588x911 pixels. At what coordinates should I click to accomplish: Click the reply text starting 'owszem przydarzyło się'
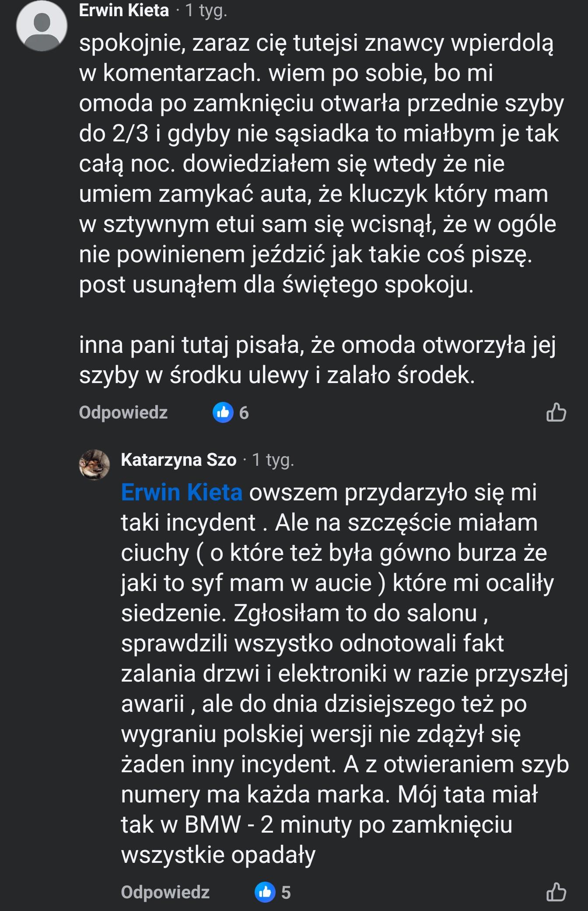(392, 492)
